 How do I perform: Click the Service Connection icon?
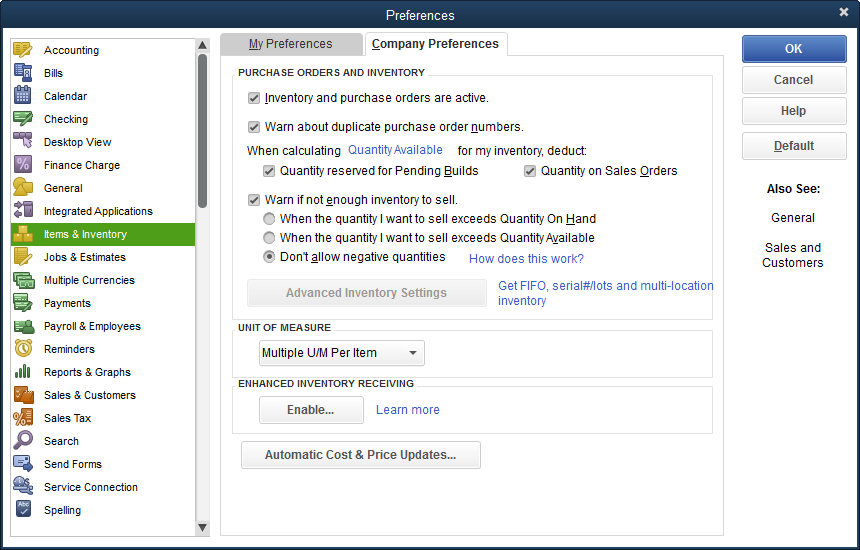pos(23,487)
